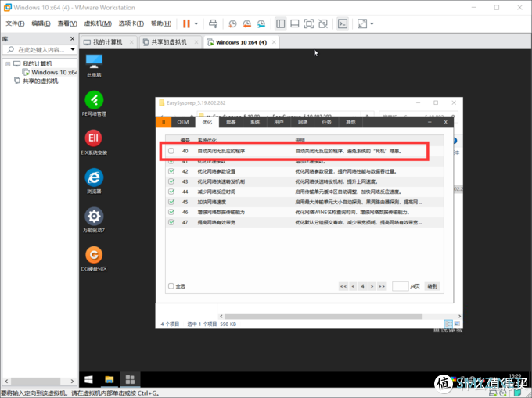Uncheck item 42 优化网络参数设置
Image resolution: width=532 pixels, height=398 pixels.
171,171
